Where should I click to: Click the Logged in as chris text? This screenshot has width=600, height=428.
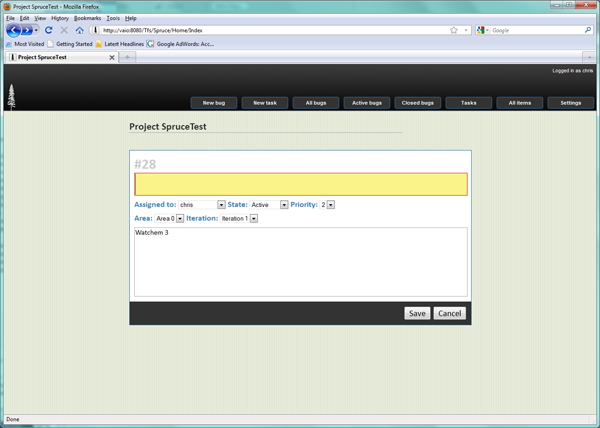coord(572,71)
